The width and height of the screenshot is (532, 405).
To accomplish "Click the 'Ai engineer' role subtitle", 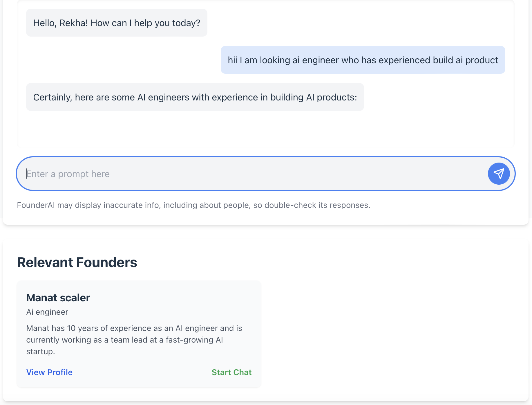I will click(47, 312).
